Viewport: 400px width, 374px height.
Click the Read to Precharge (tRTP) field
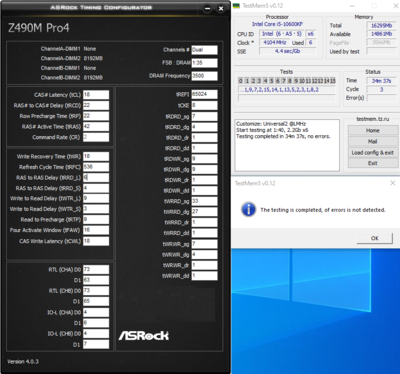[96, 220]
